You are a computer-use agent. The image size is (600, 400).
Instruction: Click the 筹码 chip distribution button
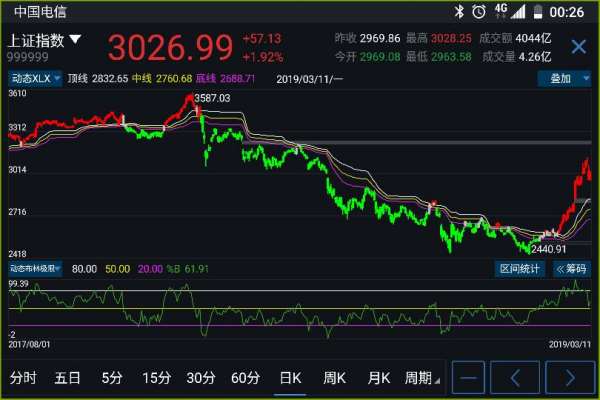point(572,268)
